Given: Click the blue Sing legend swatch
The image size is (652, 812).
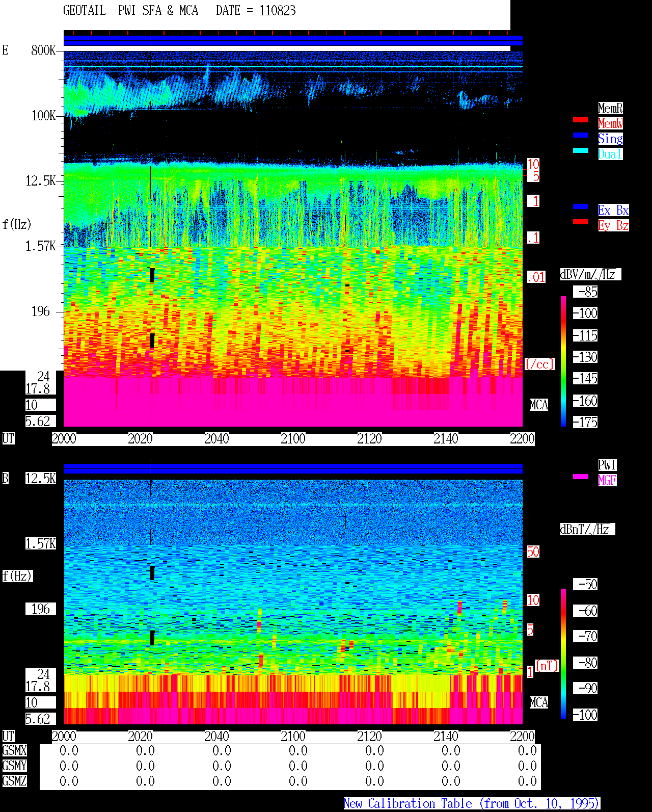Looking at the screenshot, I should tap(581, 135).
